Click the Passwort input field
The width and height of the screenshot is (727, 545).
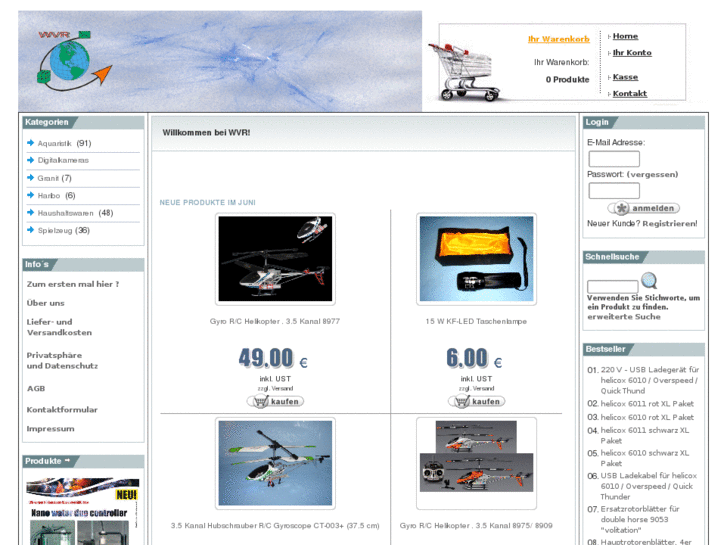(x=614, y=191)
